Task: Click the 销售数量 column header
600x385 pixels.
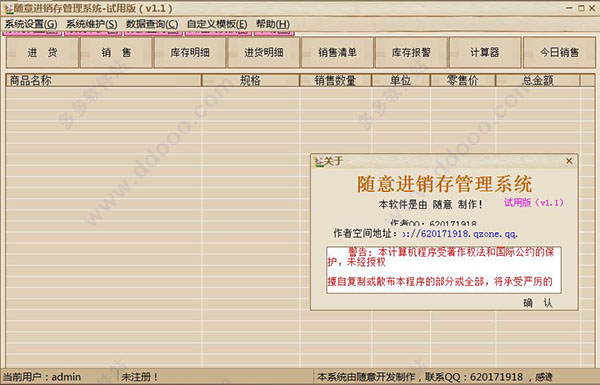Action: [336, 80]
